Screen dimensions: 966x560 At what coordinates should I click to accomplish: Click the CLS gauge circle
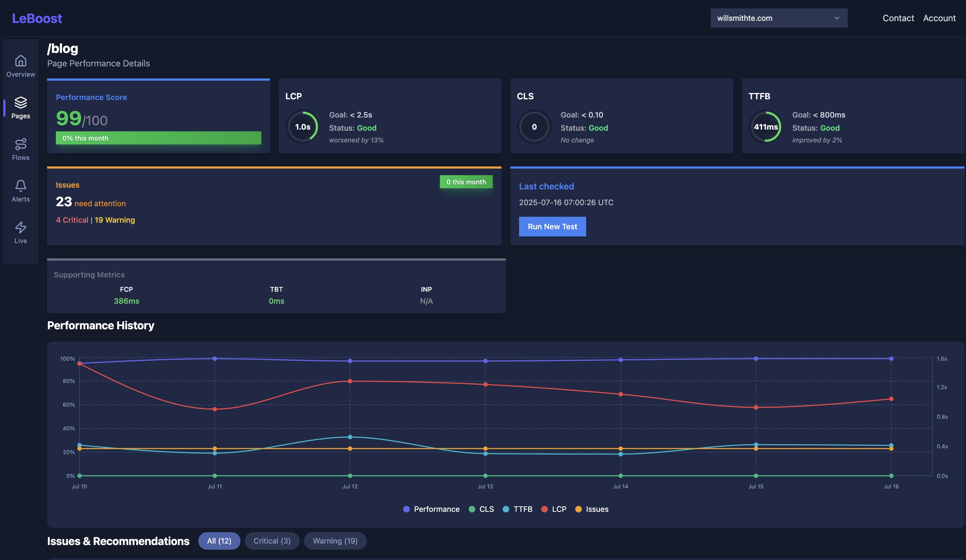534,127
